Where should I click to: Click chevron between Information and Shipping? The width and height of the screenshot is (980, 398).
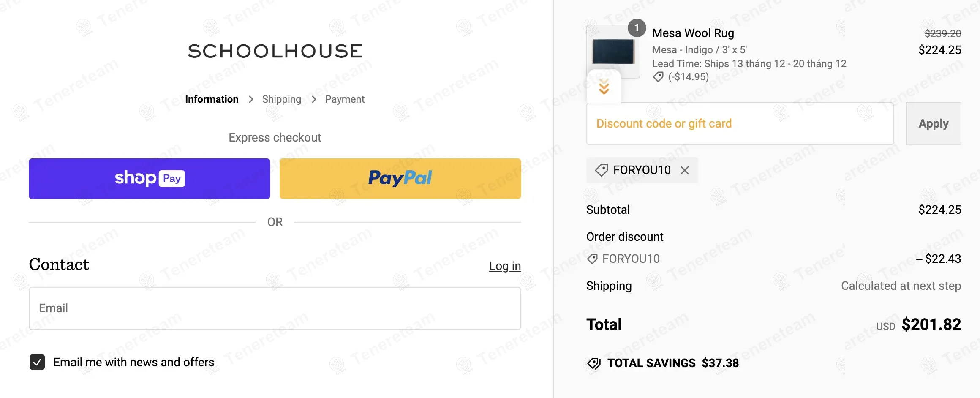point(251,99)
